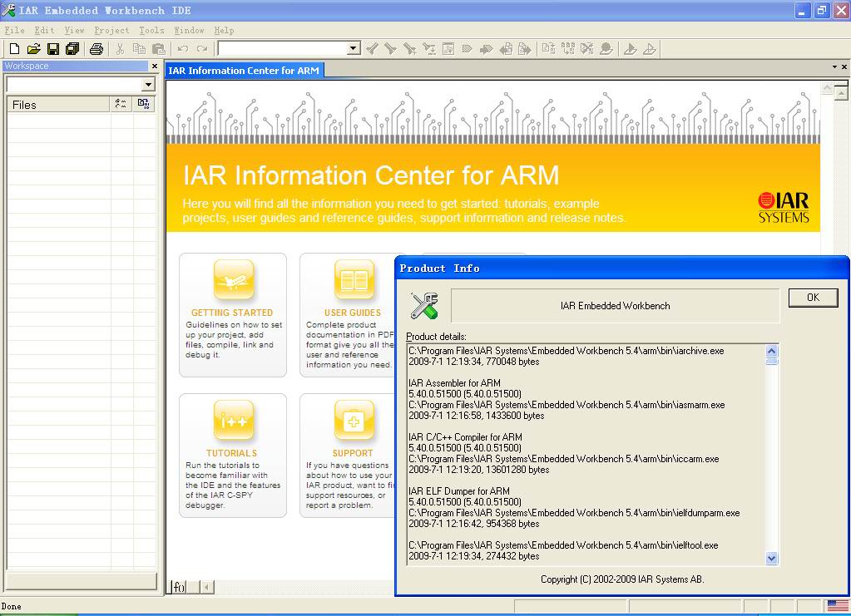Open the Edit menu

44,31
